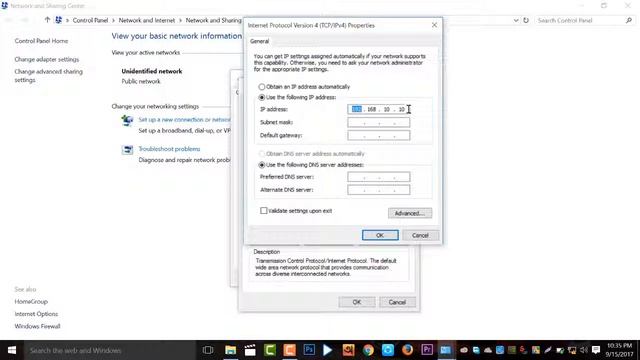Click the Search Control Panel magnifier icon

(629, 20)
